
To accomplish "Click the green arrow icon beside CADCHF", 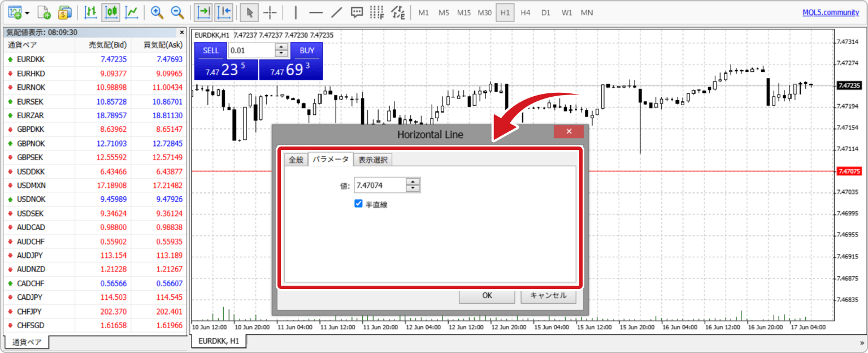I will click(10, 283).
